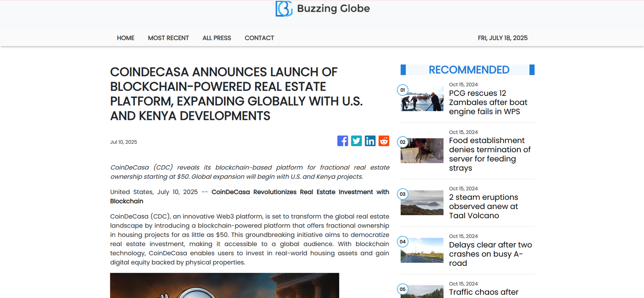The height and width of the screenshot is (298, 644).
Task: Click the Taal Volcano thumbnail
Action: tap(422, 203)
